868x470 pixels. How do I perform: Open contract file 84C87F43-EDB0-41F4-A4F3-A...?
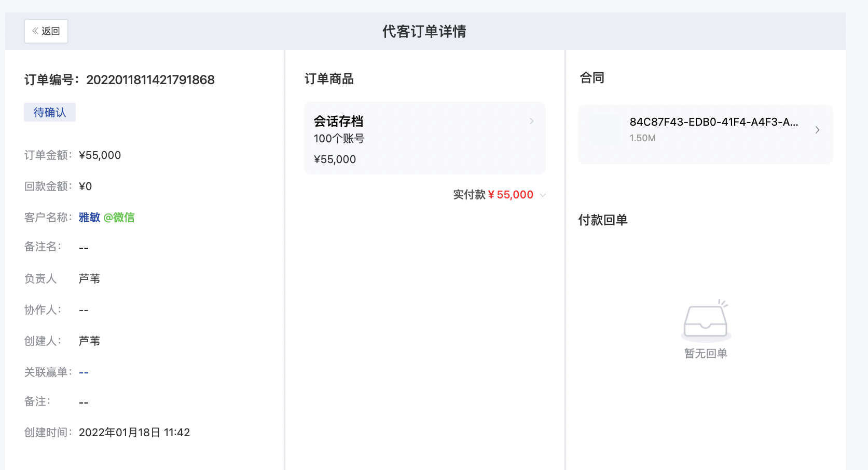point(714,122)
